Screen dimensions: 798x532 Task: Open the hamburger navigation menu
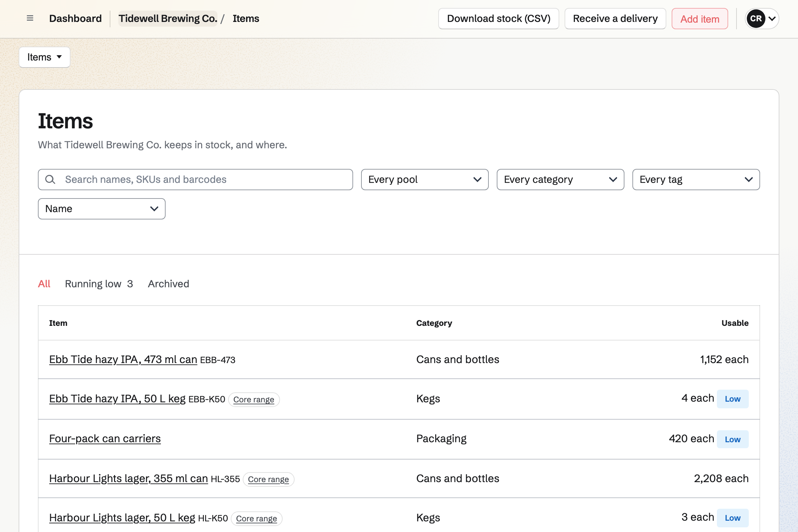(30, 18)
